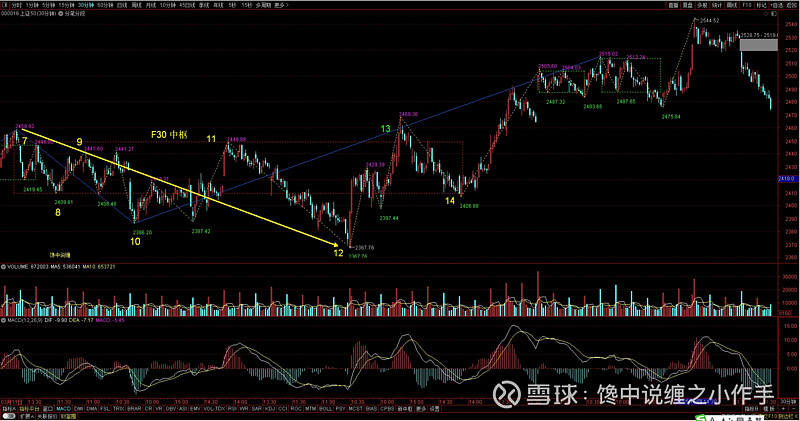Image resolution: width=800 pixels, height=421 pixels.
Task: Select the MTM indicator tab
Action: tap(310, 409)
